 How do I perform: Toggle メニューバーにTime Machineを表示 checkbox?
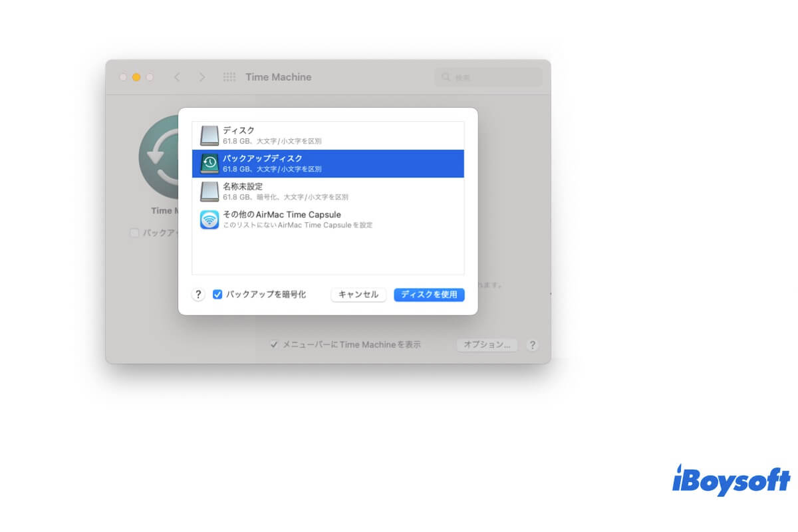click(x=274, y=344)
